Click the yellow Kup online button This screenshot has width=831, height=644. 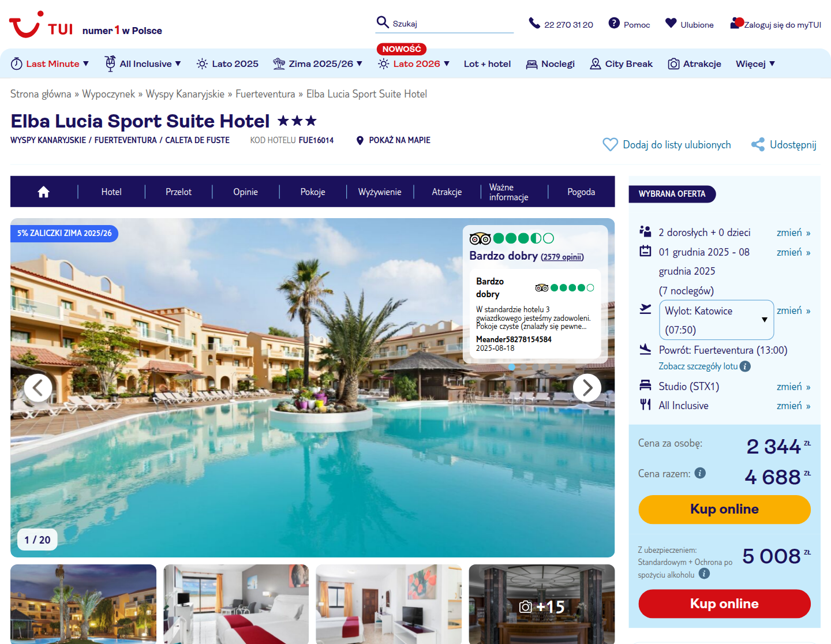point(724,509)
